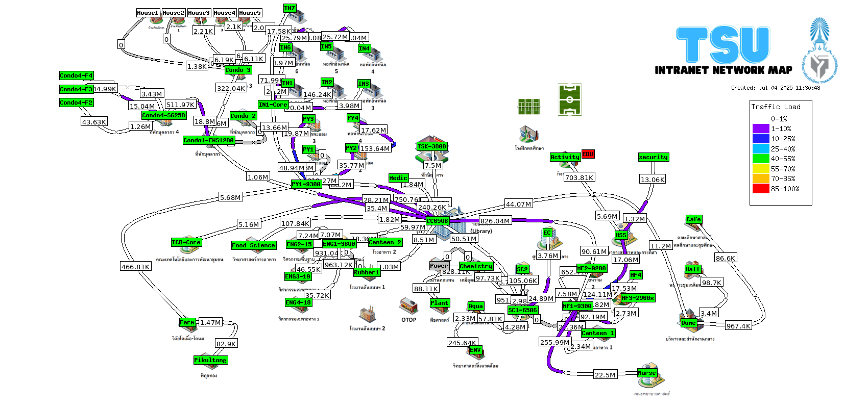This screenshot has width=868, height=408.
Task: Click the IN4 dormitory building icon
Action: click(x=373, y=54)
